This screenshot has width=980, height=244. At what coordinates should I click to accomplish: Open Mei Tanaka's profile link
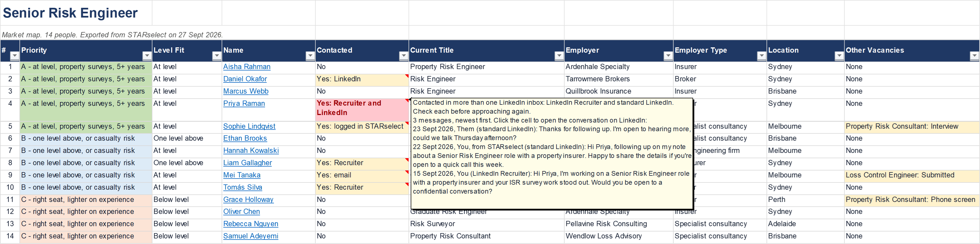coord(242,175)
